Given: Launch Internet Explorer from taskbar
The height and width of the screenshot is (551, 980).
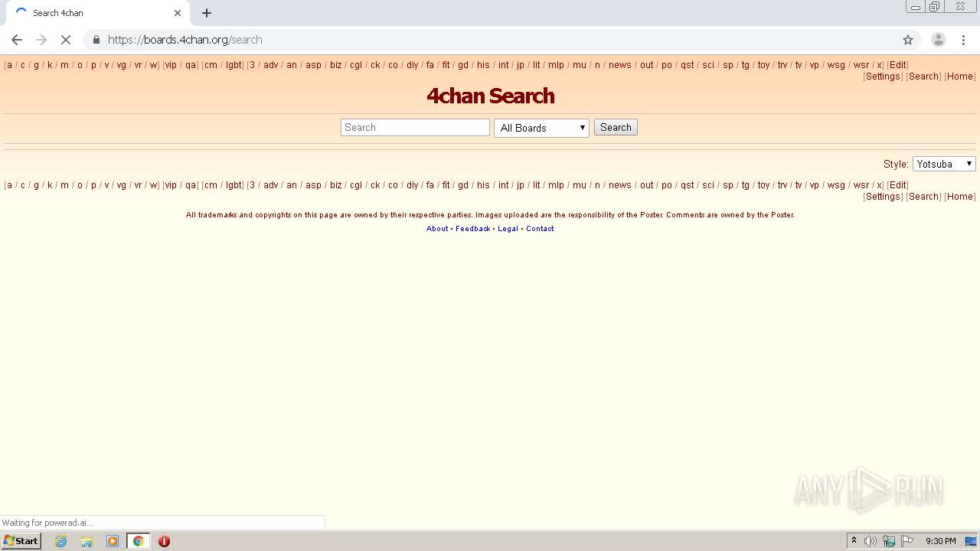Looking at the screenshot, I should [x=60, y=541].
